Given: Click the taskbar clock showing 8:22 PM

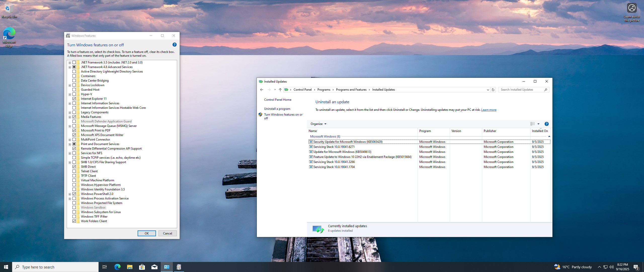Looking at the screenshot, I should [x=622, y=267].
